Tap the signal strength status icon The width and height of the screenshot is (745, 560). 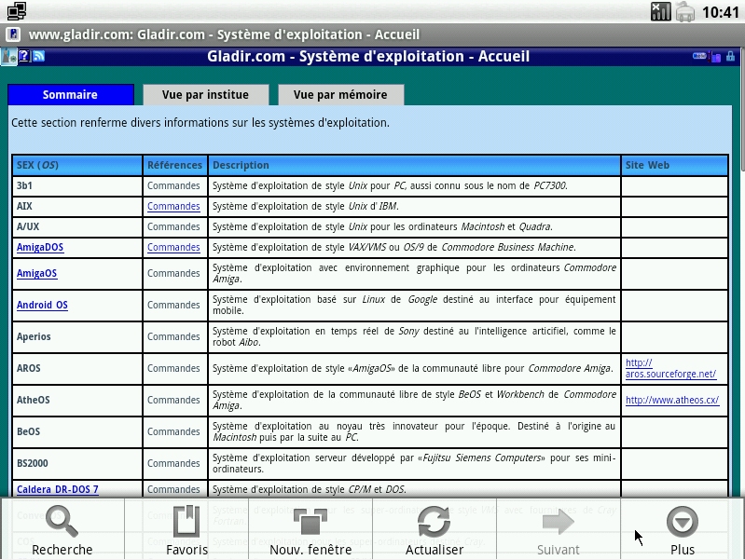coord(660,11)
